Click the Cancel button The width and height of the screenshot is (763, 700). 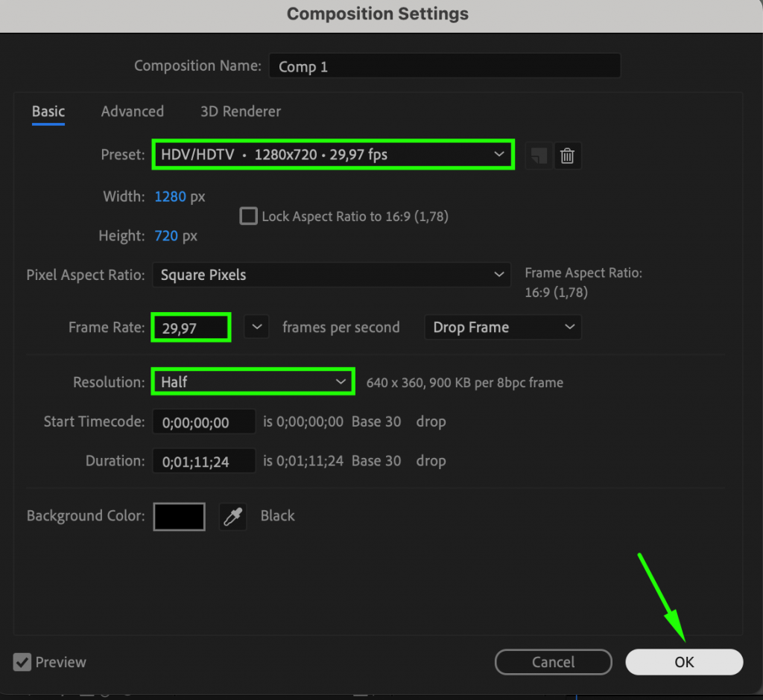(x=553, y=662)
